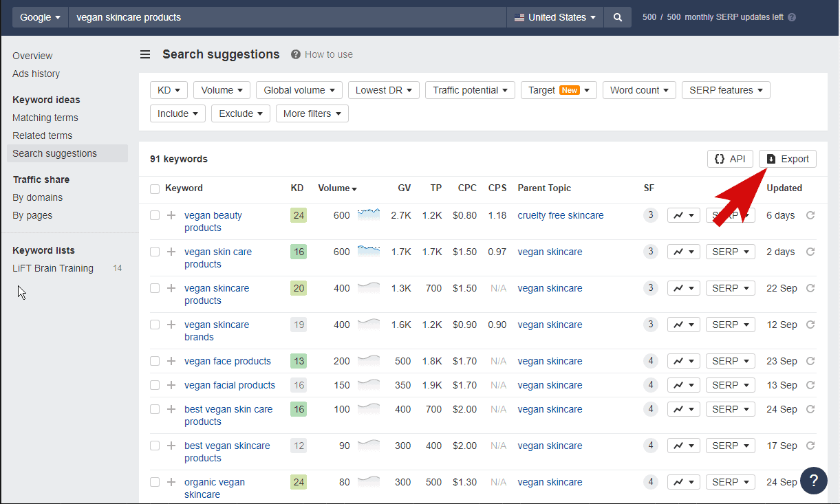The height and width of the screenshot is (504, 840).
Task: Refresh the 'best vegan skincare products' row
Action: (x=810, y=446)
